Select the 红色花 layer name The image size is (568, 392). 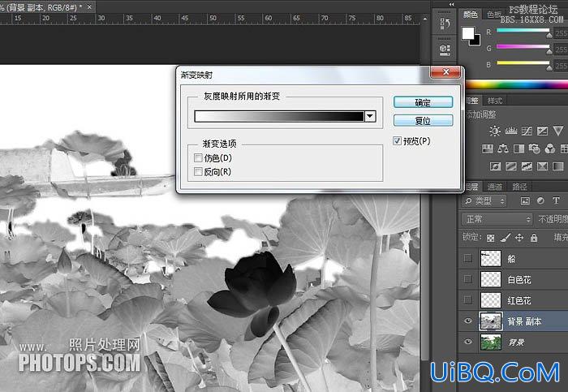(x=519, y=300)
